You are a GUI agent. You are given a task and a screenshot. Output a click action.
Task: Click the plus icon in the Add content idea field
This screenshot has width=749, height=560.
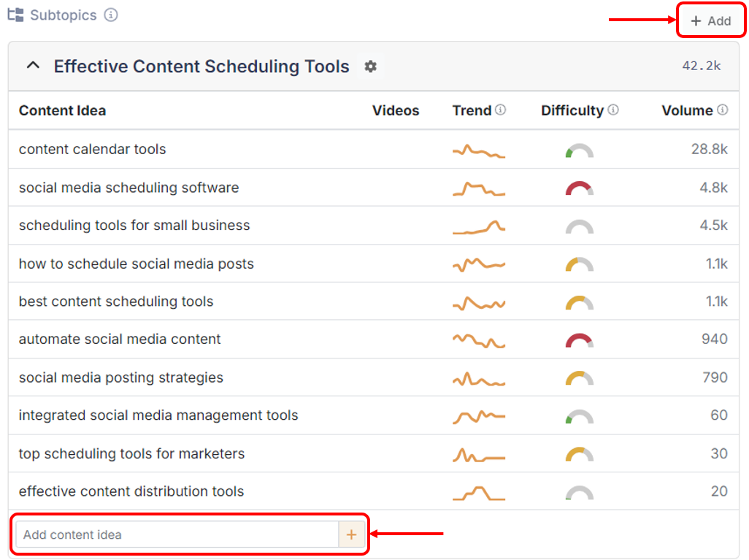coord(351,534)
